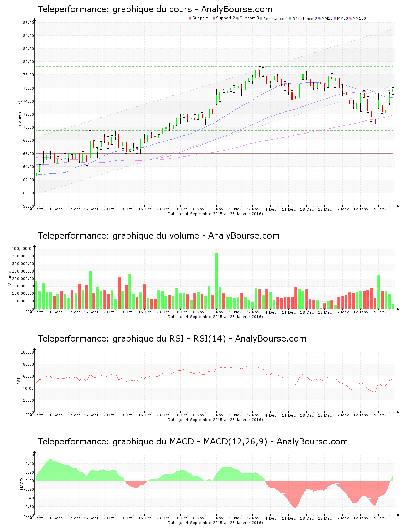The height and width of the screenshot is (532, 412).
Task: Click the 'RSI' vertical axis label
Action: pyautogui.click(x=19, y=381)
